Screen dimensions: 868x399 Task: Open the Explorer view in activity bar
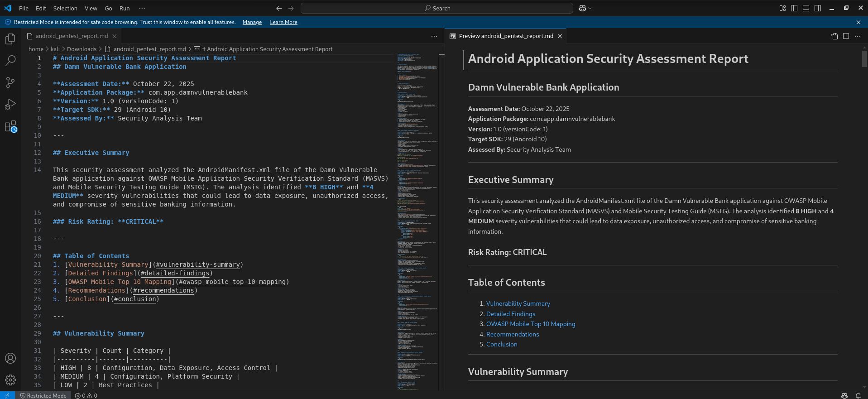pos(10,39)
